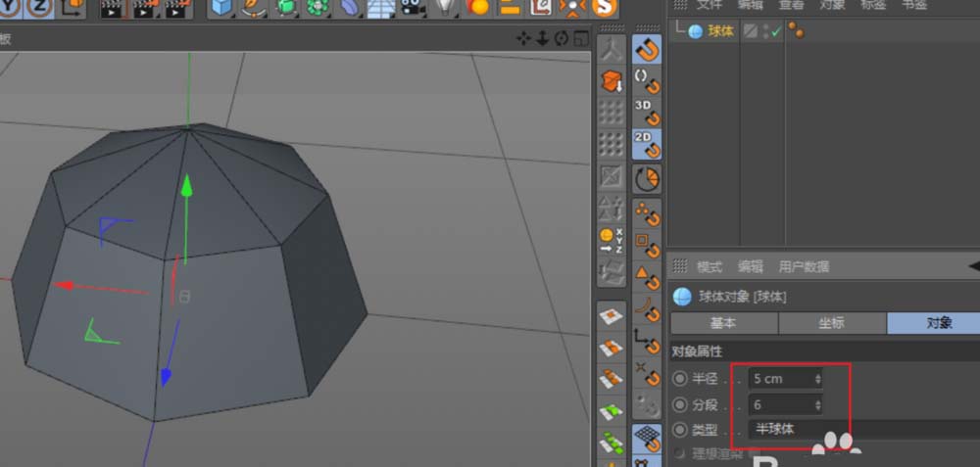Toggle the Z axis lock
This screenshot has height=467, width=980.
click(x=40, y=8)
